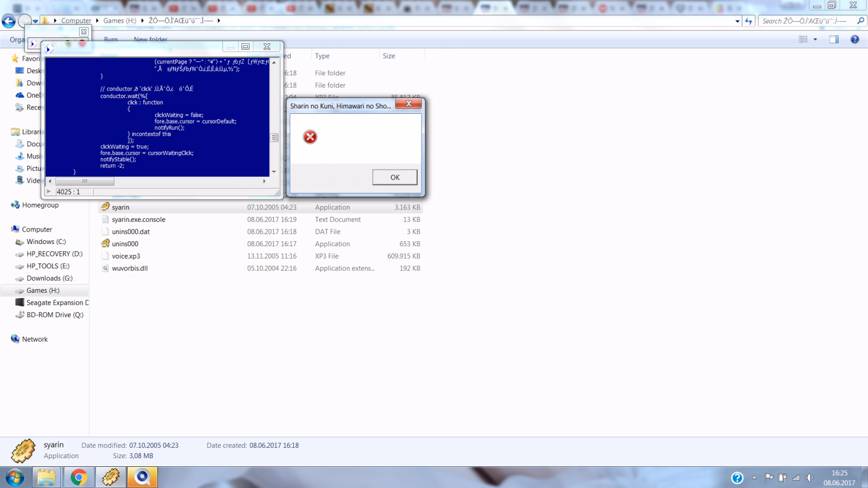Open Explorer help with the question icon
The height and width of the screenshot is (488, 868).
855,40
